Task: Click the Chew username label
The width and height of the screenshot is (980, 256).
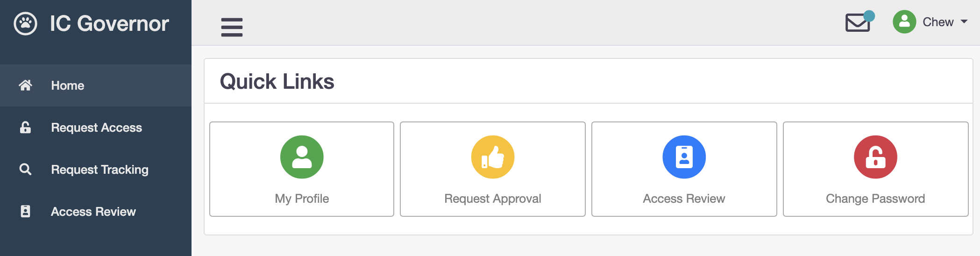Action: coord(937,22)
